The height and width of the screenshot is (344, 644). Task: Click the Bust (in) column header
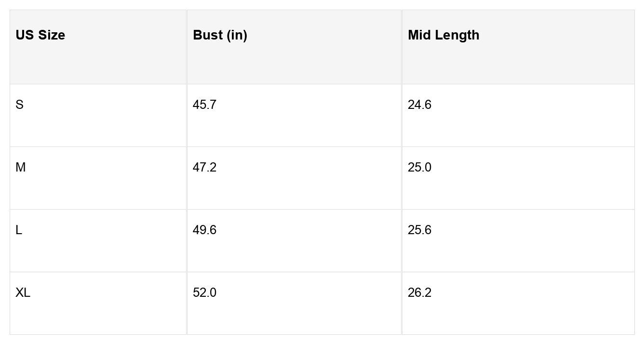click(220, 35)
